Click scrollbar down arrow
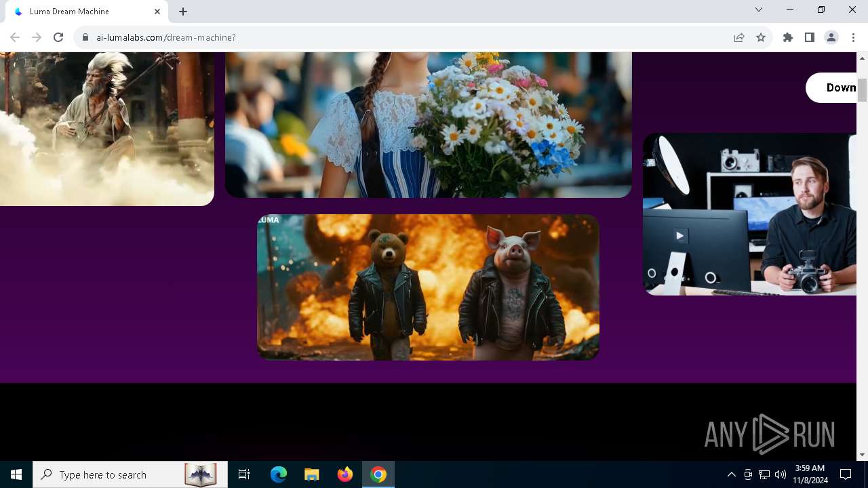Image resolution: width=868 pixels, height=488 pixels. click(862, 455)
